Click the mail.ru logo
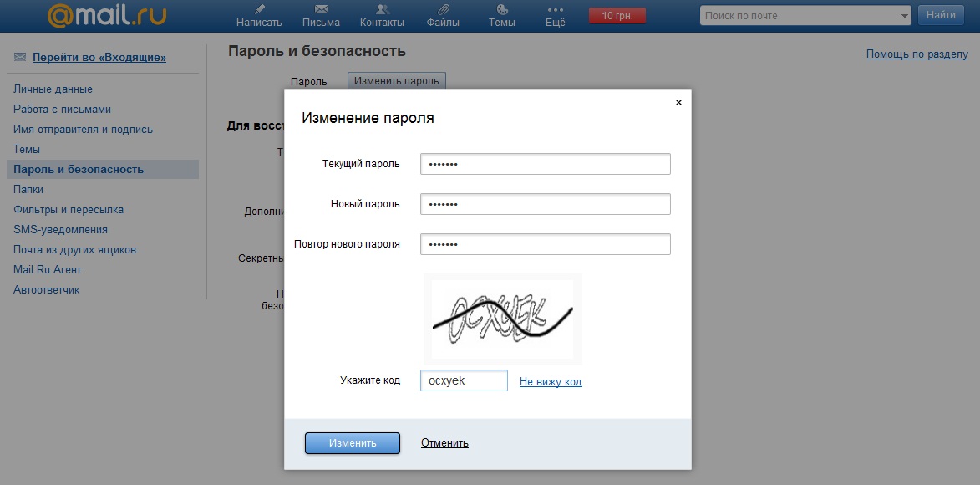Screen dimensions: 980x485 pos(107,15)
